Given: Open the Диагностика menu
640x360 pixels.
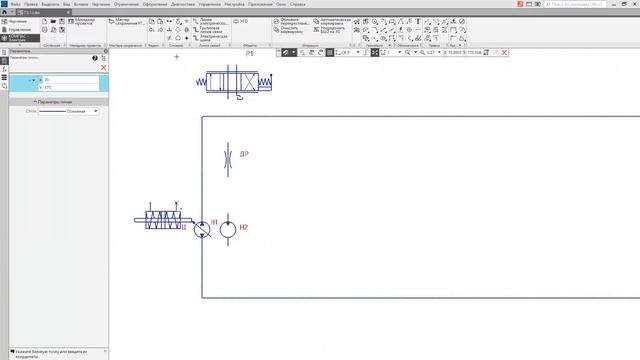Looking at the screenshot, I should point(183,4).
